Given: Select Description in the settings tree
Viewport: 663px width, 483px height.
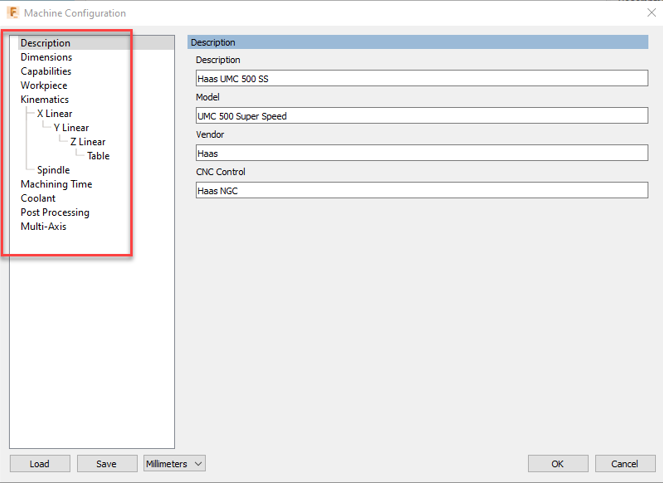Looking at the screenshot, I should point(45,43).
